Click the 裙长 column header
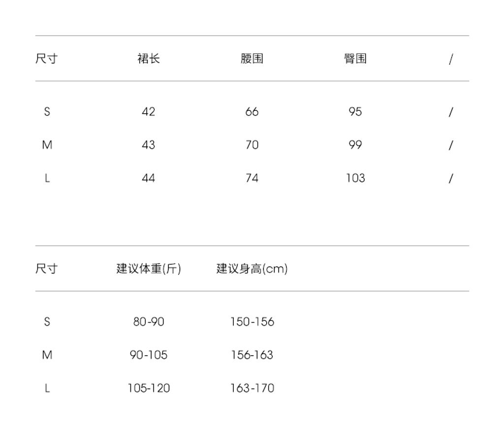 tap(148, 59)
